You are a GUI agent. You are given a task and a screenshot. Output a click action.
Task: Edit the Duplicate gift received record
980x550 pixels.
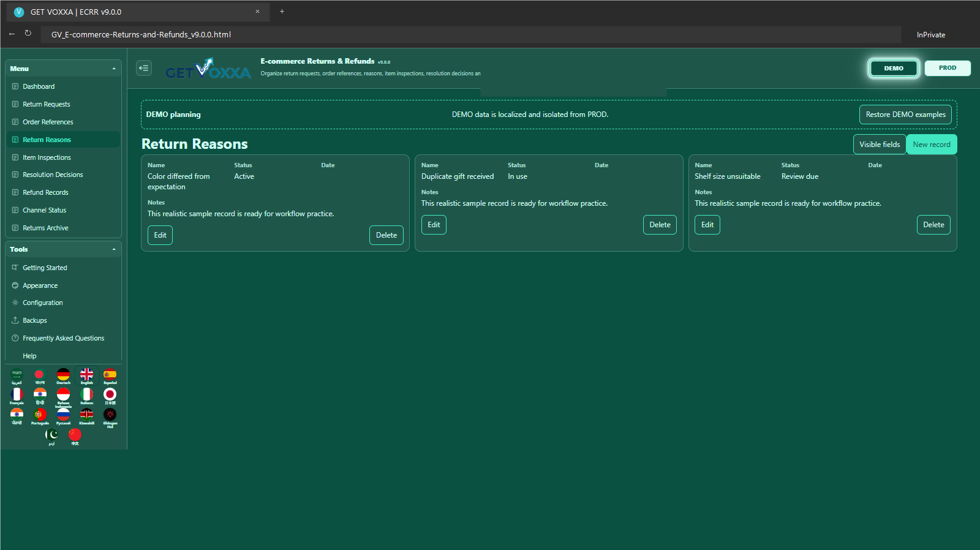click(434, 225)
